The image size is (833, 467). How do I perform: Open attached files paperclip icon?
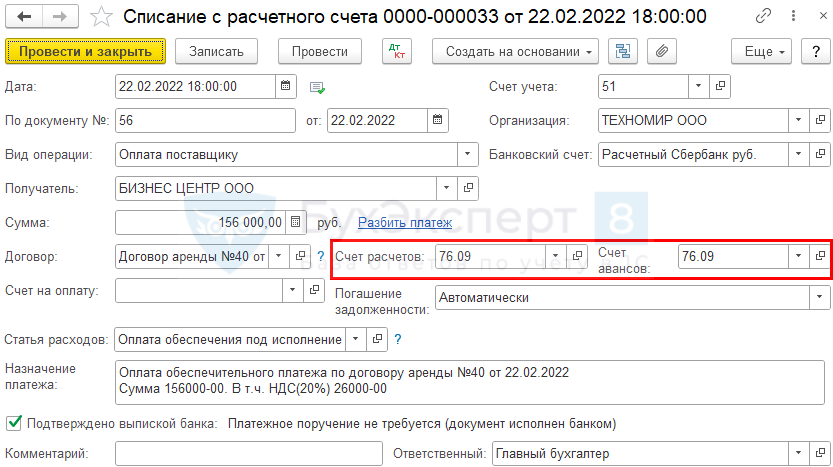coord(661,51)
